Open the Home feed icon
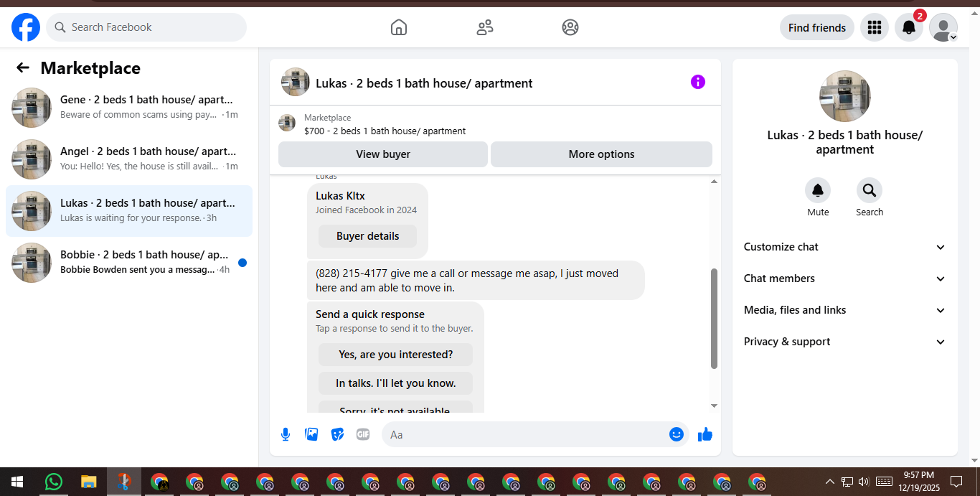 click(399, 27)
